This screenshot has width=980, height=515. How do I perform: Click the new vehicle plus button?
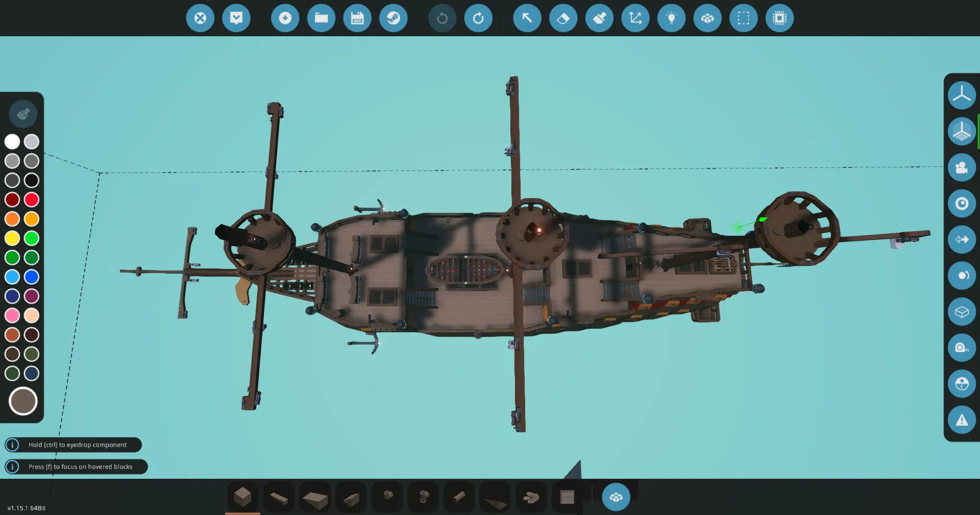point(285,18)
